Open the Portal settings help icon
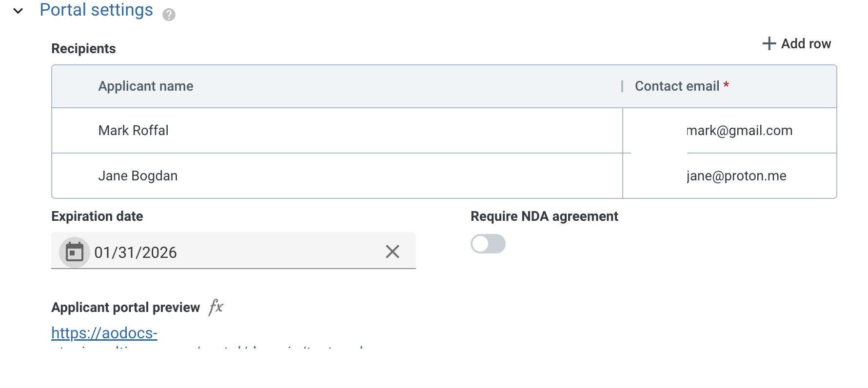Image resolution: width=868 pixels, height=388 pixels. pos(169,15)
